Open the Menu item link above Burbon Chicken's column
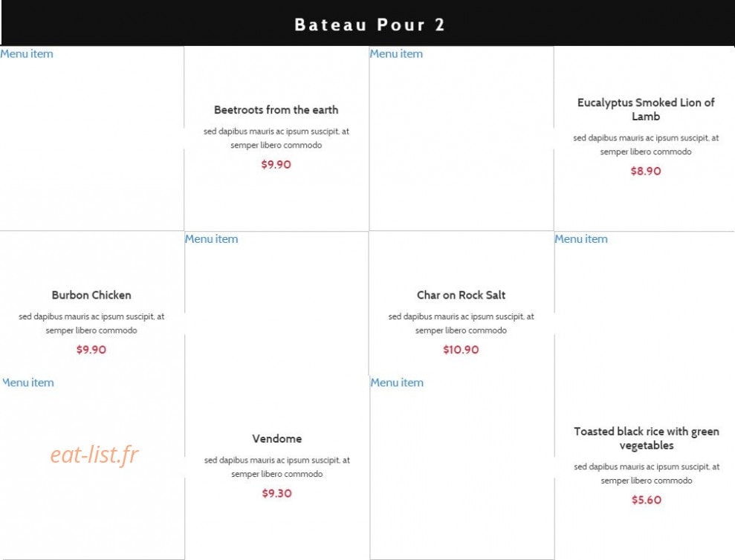This screenshot has width=735, height=560. (27, 54)
